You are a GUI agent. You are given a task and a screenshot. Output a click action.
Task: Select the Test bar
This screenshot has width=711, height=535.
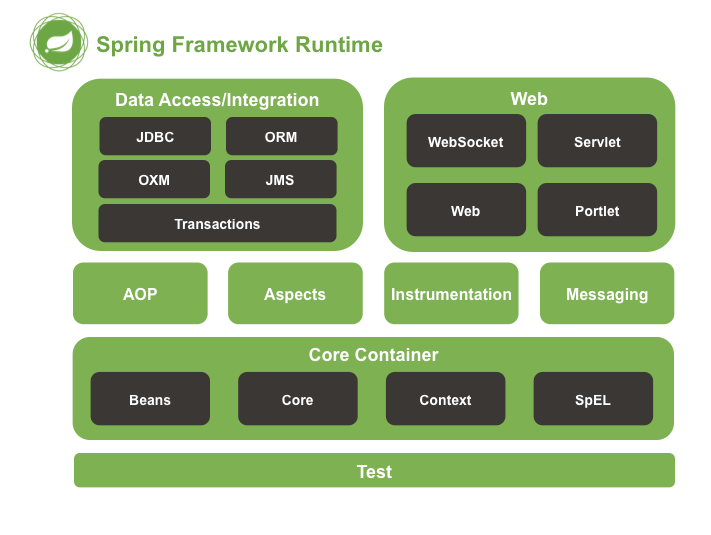[375, 470]
